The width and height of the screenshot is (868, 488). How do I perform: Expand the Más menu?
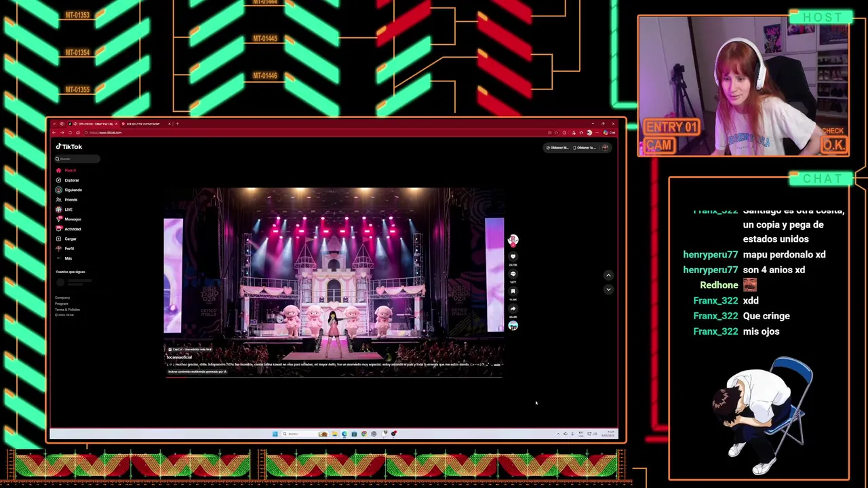(x=64, y=258)
